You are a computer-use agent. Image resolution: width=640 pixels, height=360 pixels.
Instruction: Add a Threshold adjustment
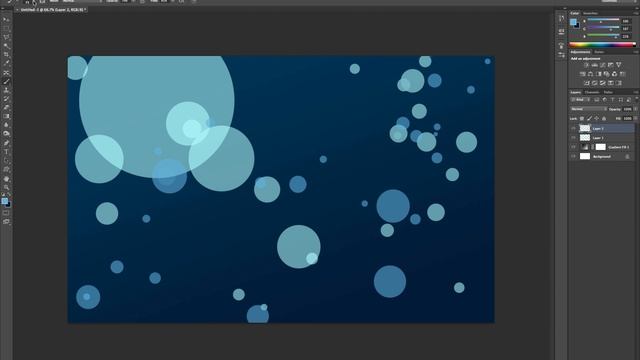click(603, 83)
